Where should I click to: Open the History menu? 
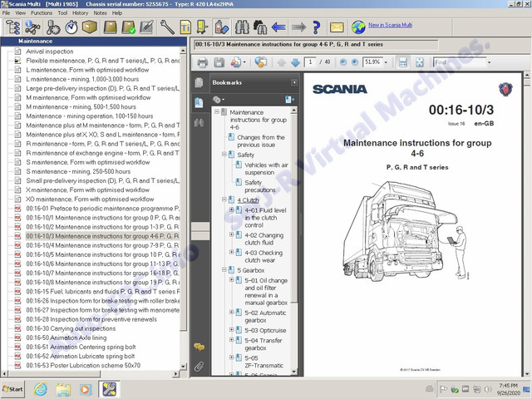coord(80,13)
